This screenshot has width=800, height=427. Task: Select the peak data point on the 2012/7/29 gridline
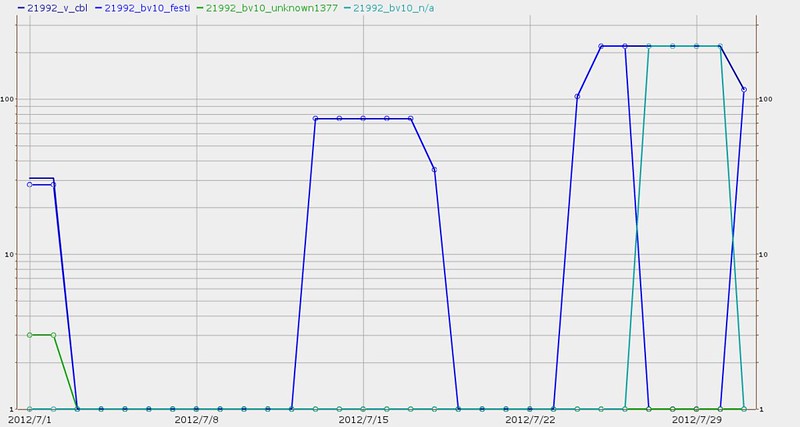point(696,46)
